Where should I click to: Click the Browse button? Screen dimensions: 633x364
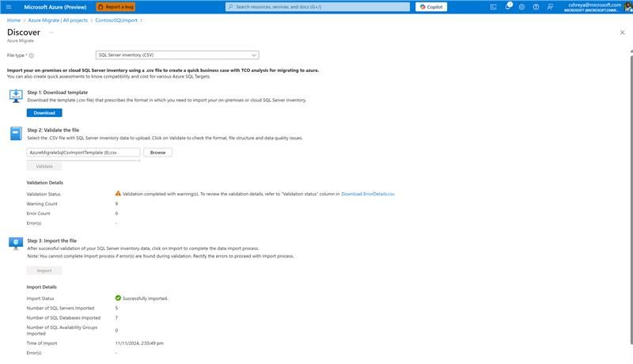coord(157,153)
